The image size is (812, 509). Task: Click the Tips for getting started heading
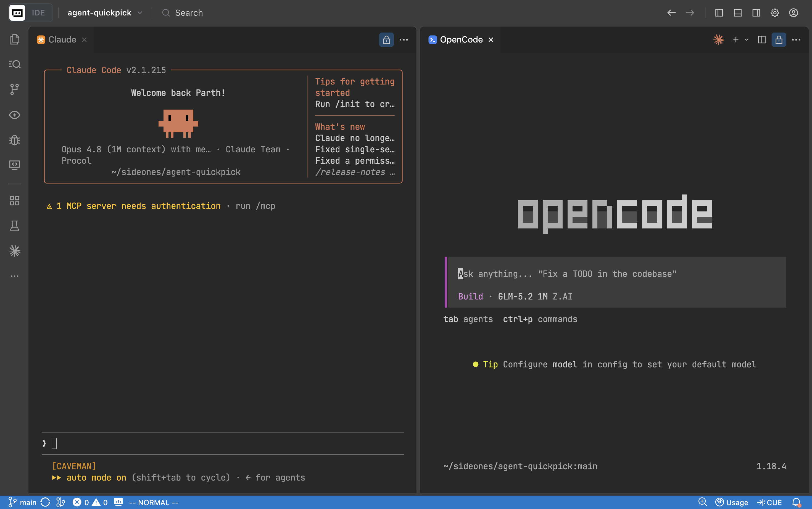[355, 87]
